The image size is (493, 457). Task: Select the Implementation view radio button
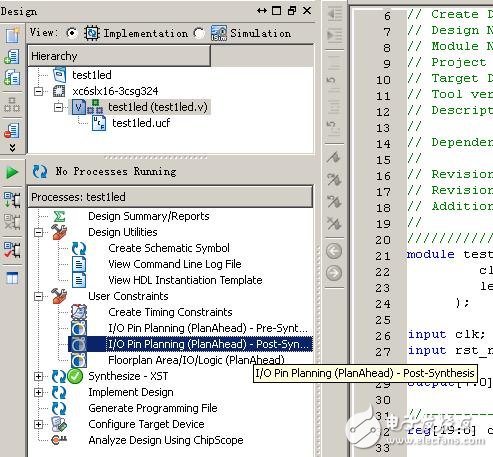coord(71,33)
